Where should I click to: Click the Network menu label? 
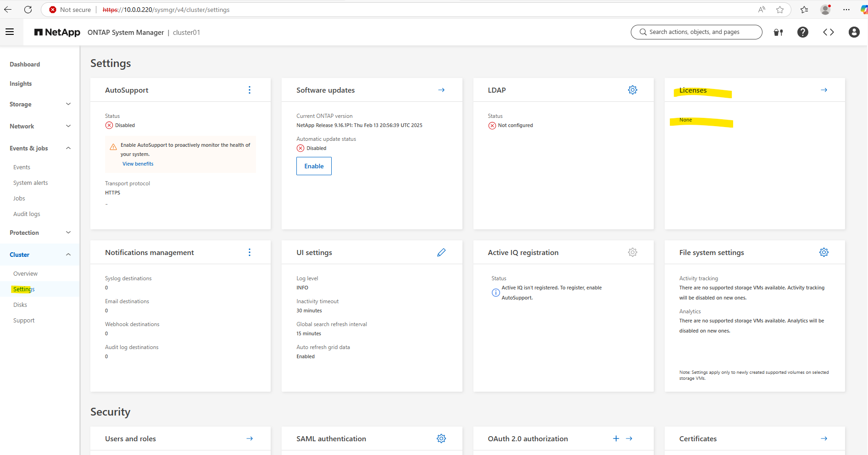[x=22, y=126]
